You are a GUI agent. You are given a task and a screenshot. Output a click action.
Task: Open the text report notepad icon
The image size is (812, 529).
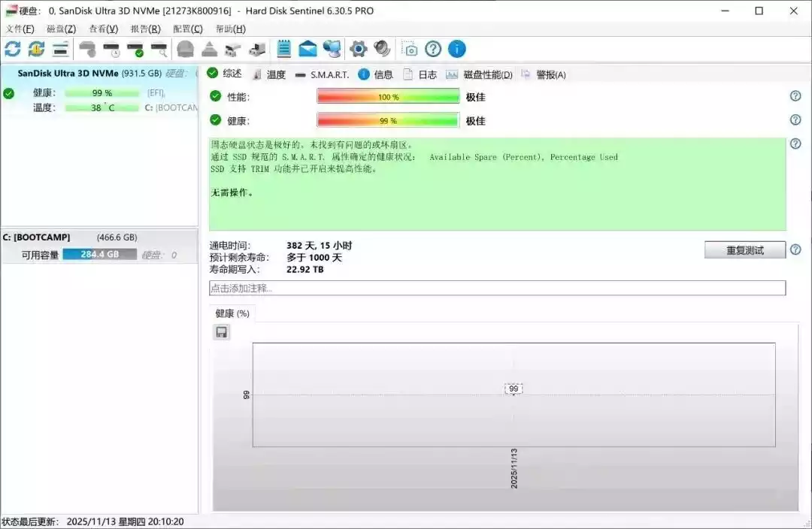click(x=284, y=49)
